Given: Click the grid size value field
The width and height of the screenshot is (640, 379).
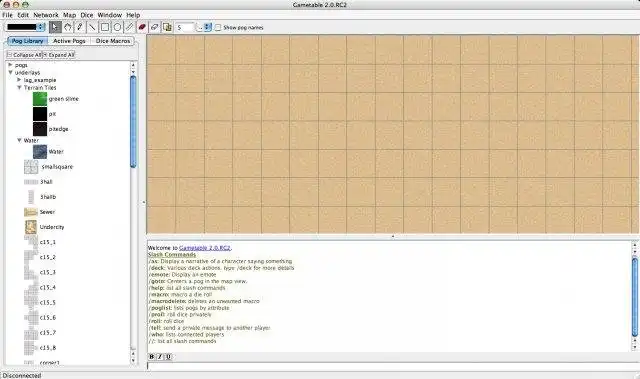Looking at the screenshot, I should point(185,27).
